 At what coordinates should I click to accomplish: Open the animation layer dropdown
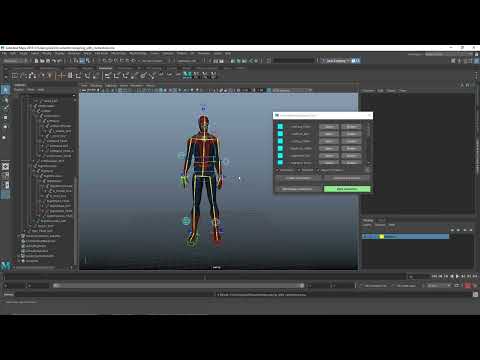pos(406,286)
